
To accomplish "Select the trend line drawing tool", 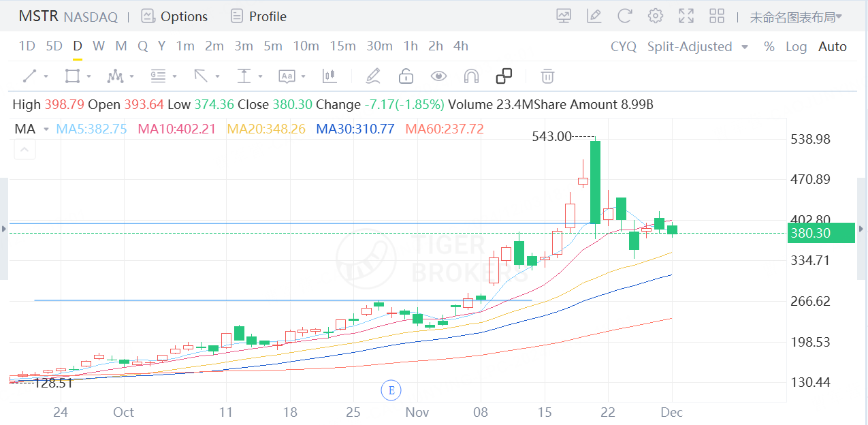I will 29,76.
